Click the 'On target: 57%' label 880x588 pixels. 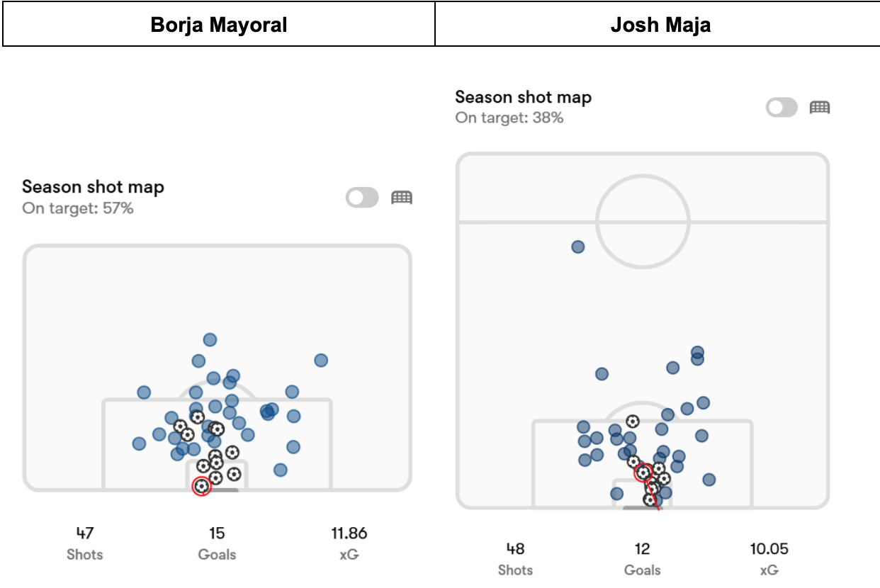(78, 208)
